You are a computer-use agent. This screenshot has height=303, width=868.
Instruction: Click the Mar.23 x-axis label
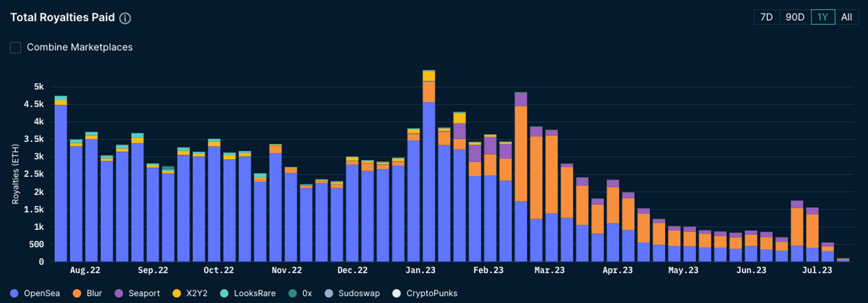coord(549,270)
